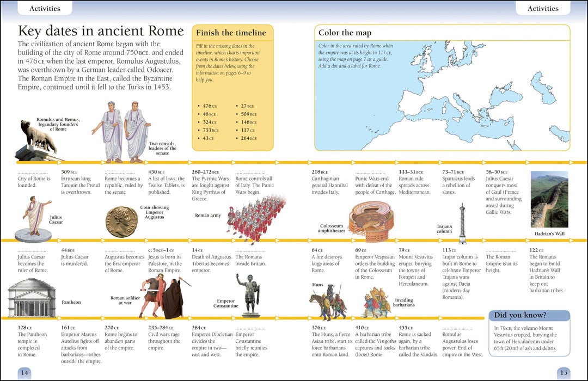588x381 pixels.
Task: Click the Roman army soldiers illustration
Action: [x=256, y=219]
